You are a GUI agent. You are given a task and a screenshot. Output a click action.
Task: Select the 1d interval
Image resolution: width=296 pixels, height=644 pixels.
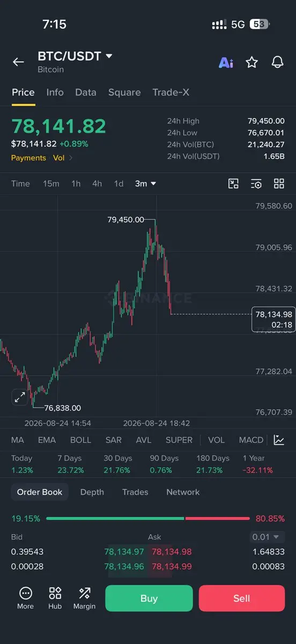pyautogui.click(x=119, y=184)
